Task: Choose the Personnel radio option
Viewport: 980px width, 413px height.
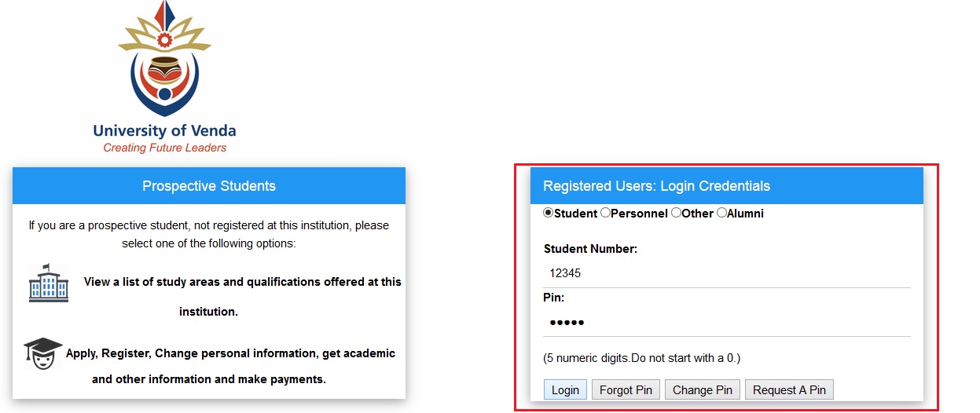Action: (605, 213)
